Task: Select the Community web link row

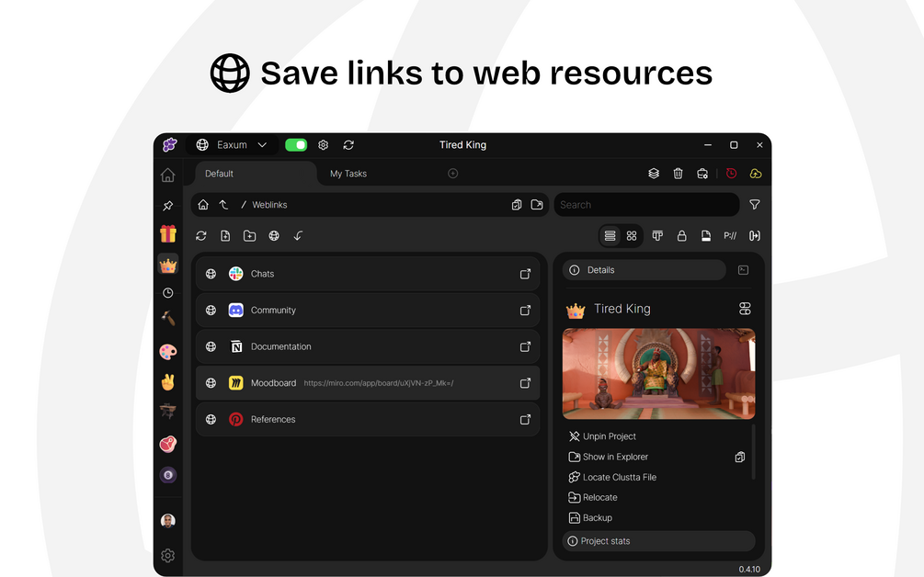Action: coord(368,311)
